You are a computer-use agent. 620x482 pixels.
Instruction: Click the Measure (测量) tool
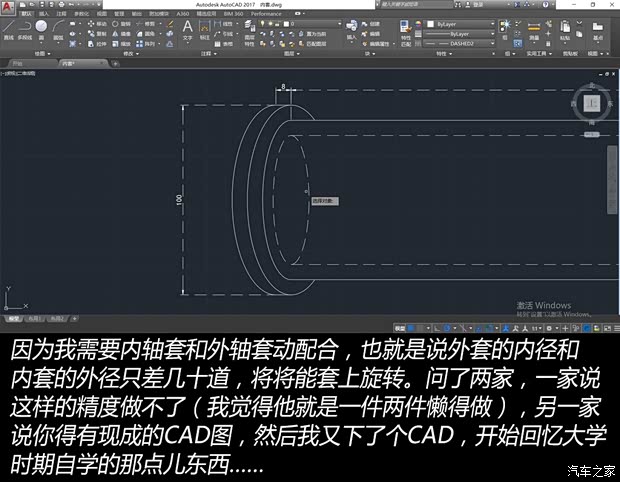[x=534, y=30]
